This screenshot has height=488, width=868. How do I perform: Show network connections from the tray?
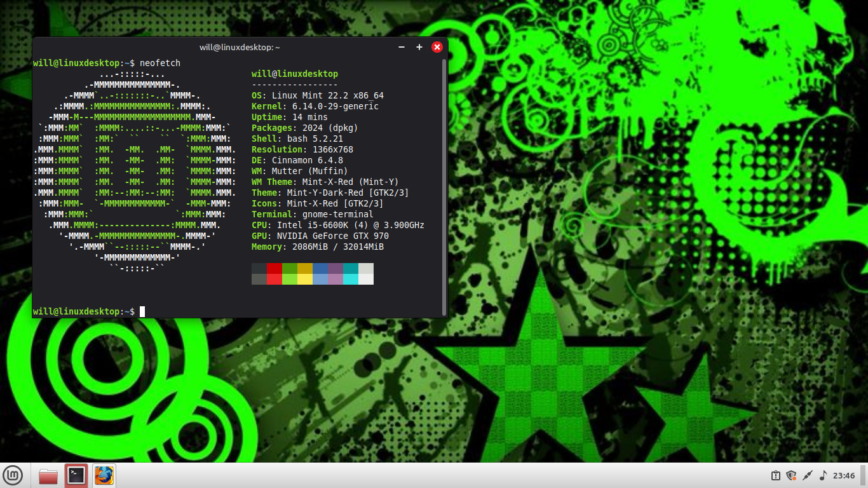point(808,475)
